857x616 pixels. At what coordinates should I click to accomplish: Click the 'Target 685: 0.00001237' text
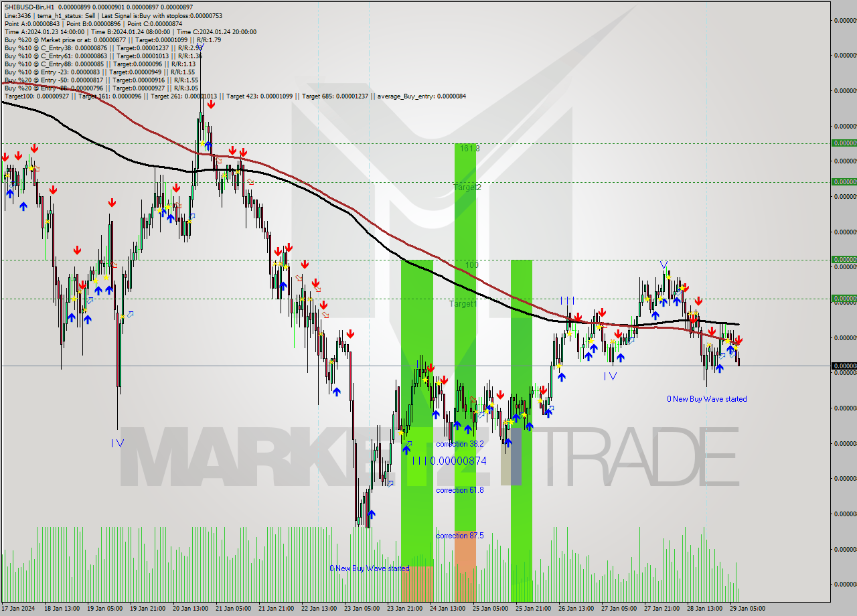pos(335,96)
